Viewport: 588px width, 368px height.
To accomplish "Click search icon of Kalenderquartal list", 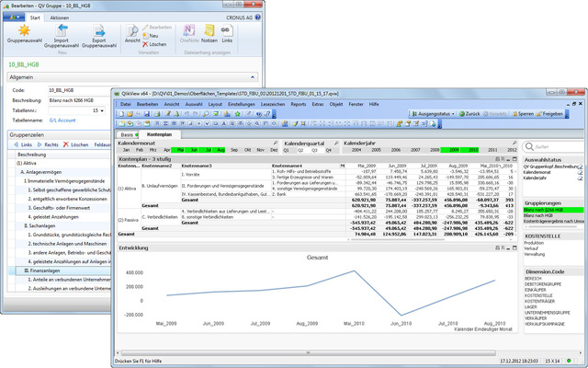I will 336,144.
